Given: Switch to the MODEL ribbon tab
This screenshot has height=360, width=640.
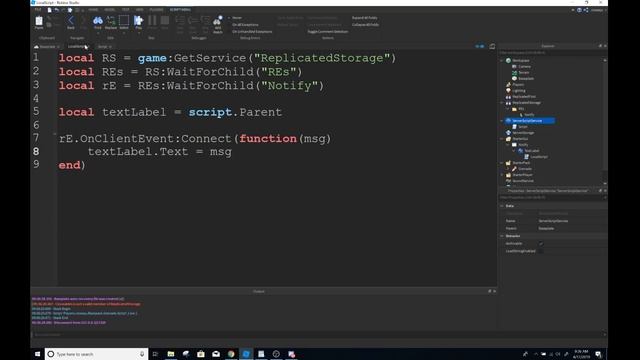Looking at the screenshot, I should [109, 9].
